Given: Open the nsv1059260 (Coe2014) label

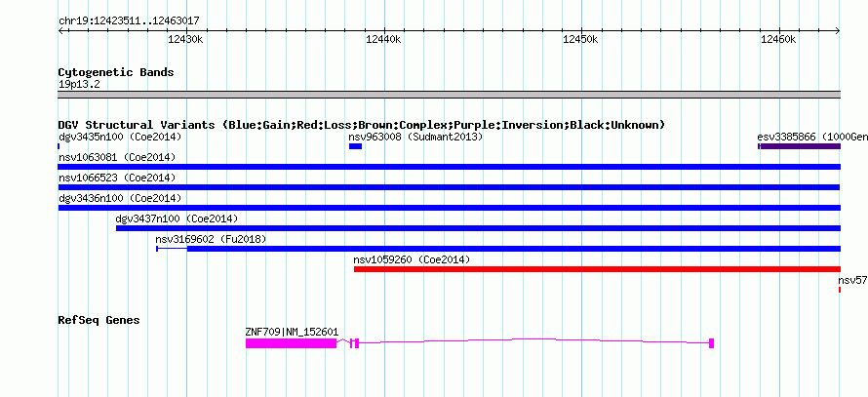Looking at the screenshot, I should point(412,259).
